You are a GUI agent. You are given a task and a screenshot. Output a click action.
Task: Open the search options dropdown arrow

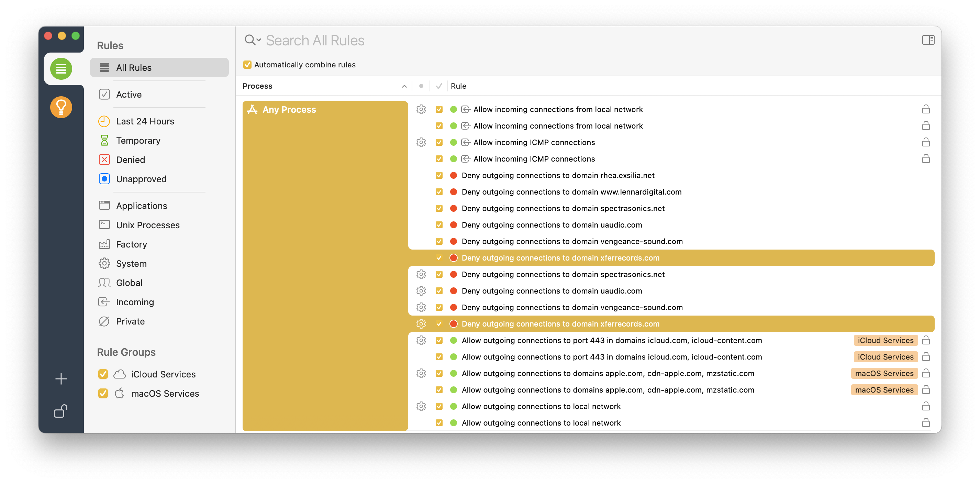(x=259, y=40)
